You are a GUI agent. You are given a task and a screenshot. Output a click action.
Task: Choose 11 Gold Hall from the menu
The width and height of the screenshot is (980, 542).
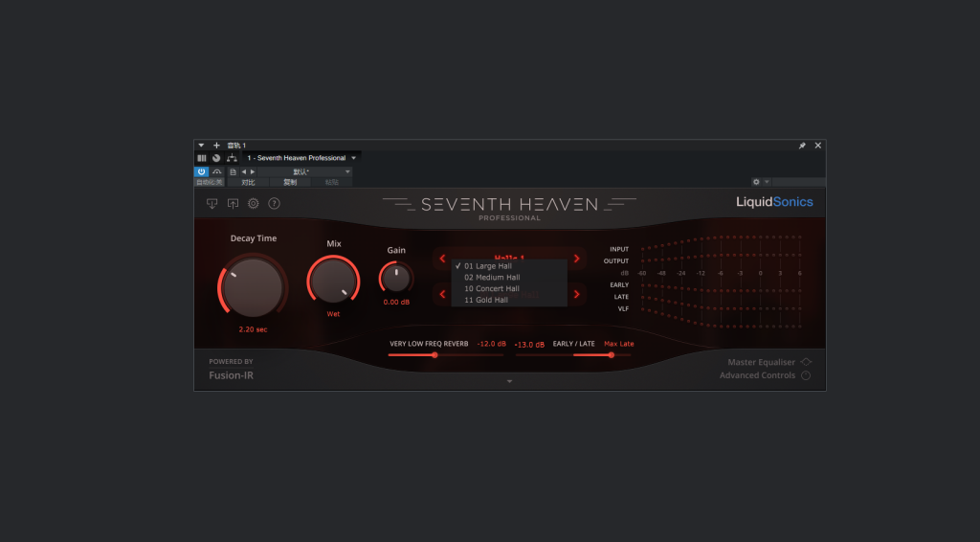point(509,300)
